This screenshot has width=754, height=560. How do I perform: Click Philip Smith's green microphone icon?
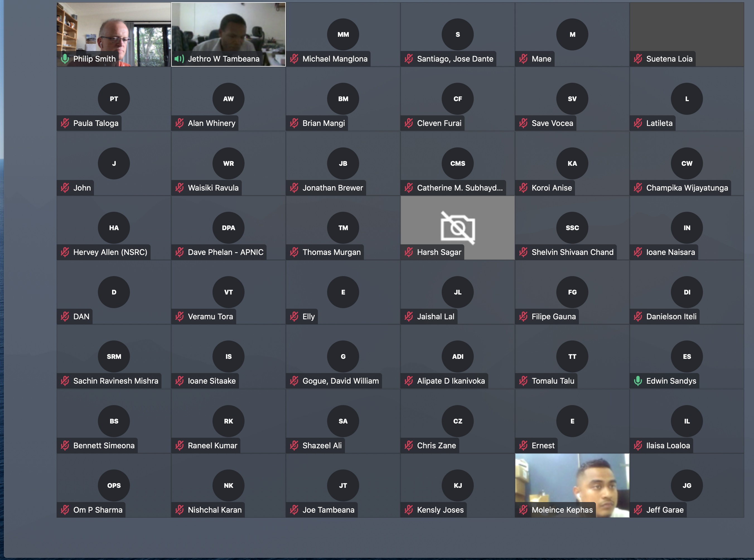pyautogui.click(x=65, y=59)
